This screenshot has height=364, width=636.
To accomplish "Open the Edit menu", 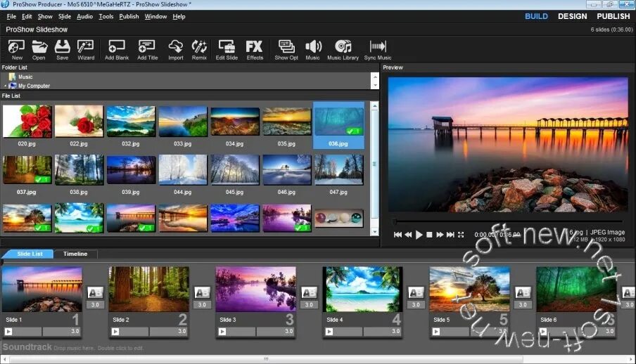I will [27, 17].
